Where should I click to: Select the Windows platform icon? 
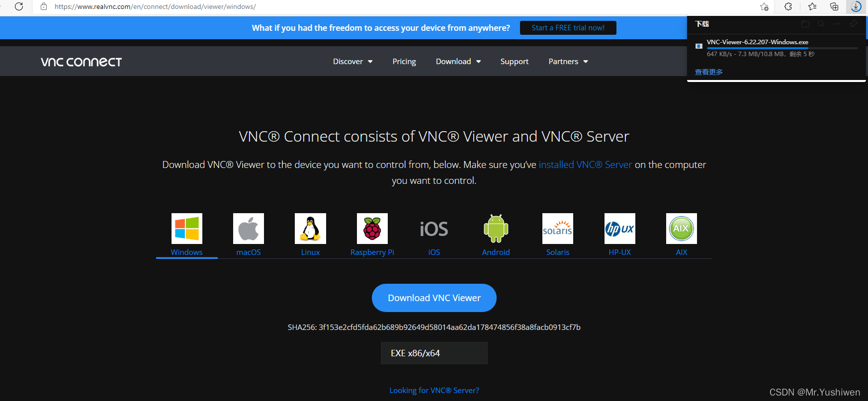[x=186, y=229]
